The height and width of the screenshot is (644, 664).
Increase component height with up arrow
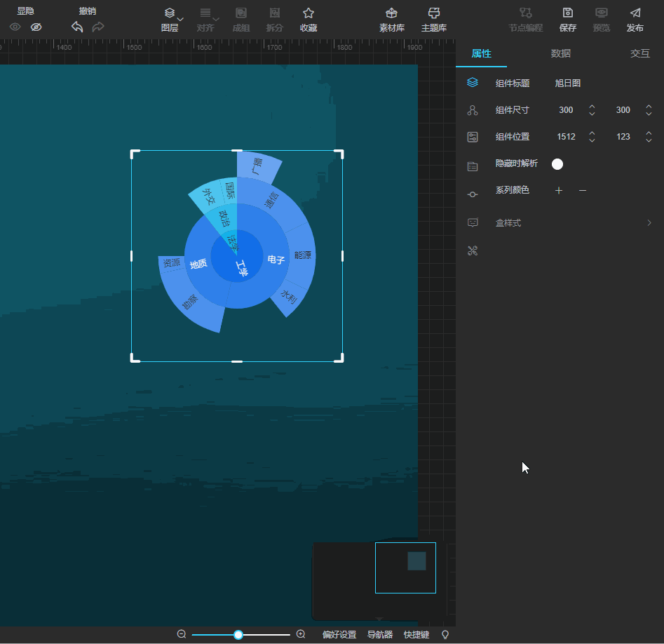[x=649, y=107]
